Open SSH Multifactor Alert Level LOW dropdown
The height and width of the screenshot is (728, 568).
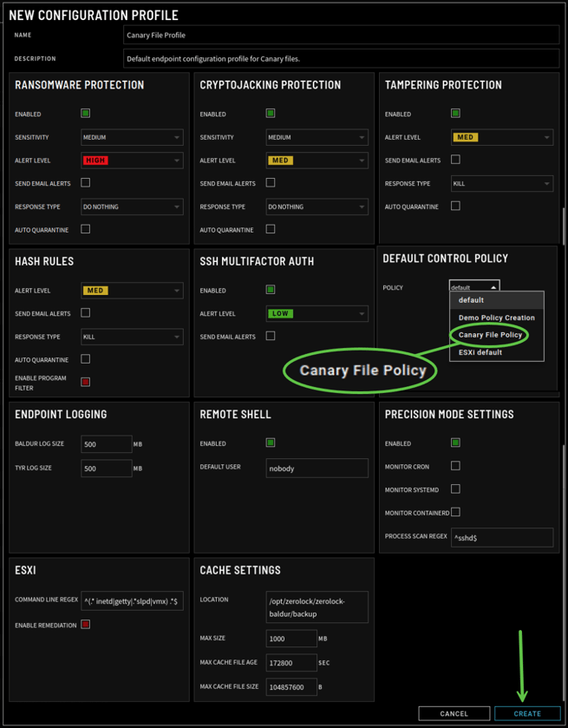(317, 314)
